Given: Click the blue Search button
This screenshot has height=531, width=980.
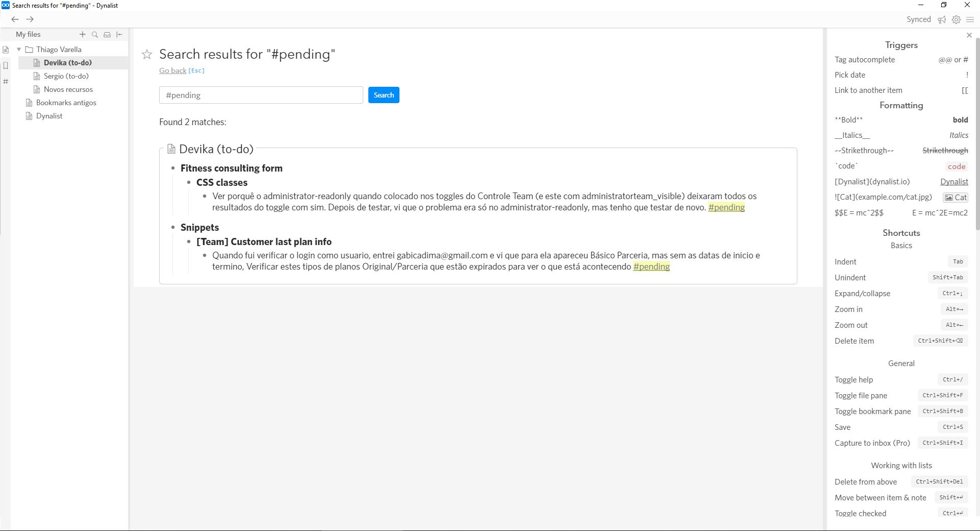Looking at the screenshot, I should 384,95.
